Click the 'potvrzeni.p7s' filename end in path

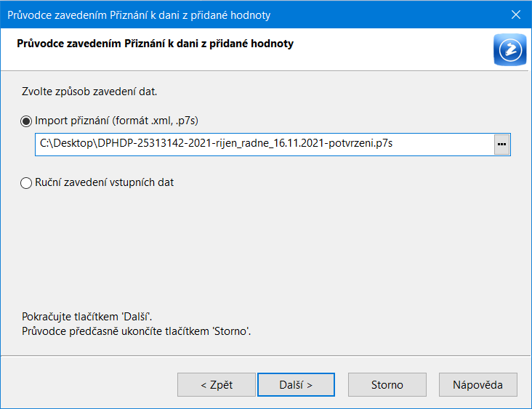(360, 143)
